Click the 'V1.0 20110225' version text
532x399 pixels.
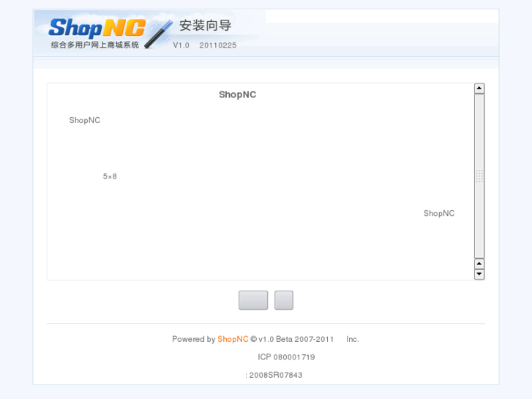point(205,45)
